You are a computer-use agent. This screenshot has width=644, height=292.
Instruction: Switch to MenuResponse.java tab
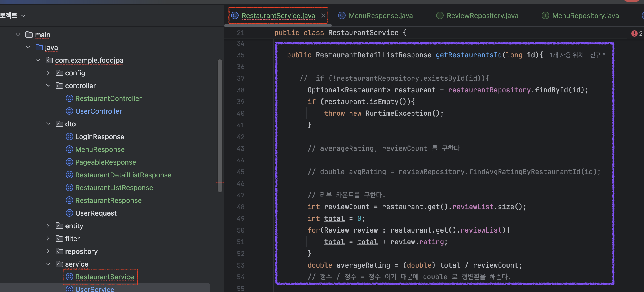click(380, 16)
